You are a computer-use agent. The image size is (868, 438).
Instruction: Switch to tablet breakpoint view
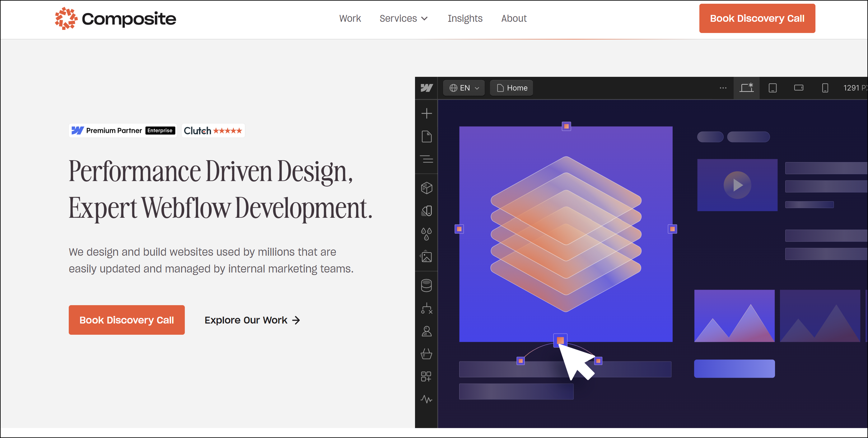point(772,88)
